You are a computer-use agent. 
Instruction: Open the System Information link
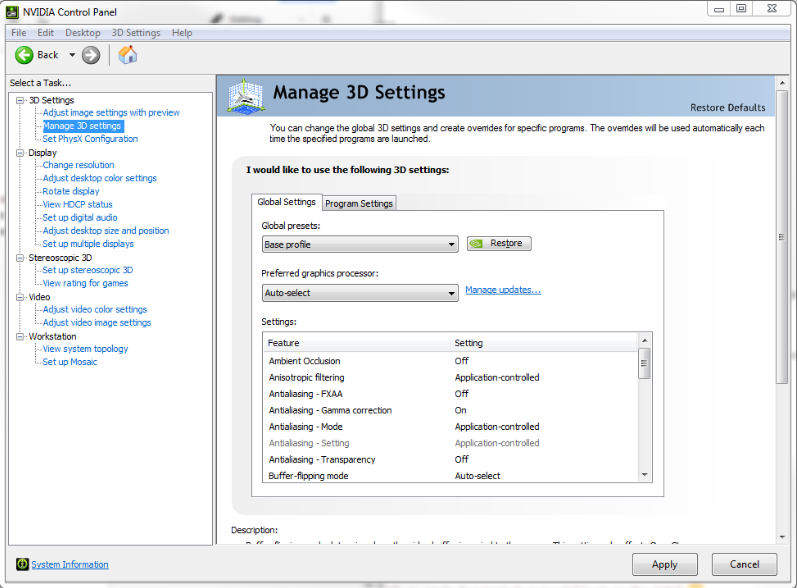coord(70,564)
